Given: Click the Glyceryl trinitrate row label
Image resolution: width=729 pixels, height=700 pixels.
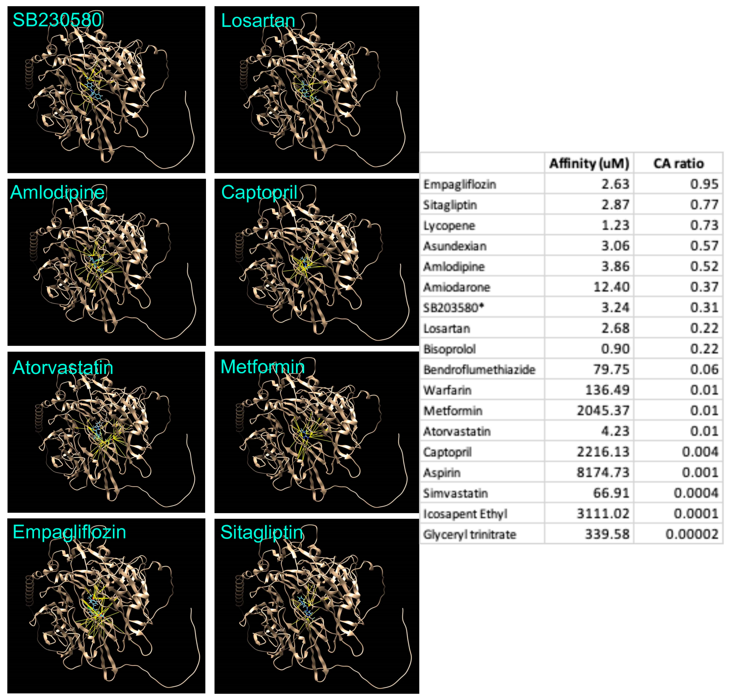Looking at the screenshot, I should [469, 534].
